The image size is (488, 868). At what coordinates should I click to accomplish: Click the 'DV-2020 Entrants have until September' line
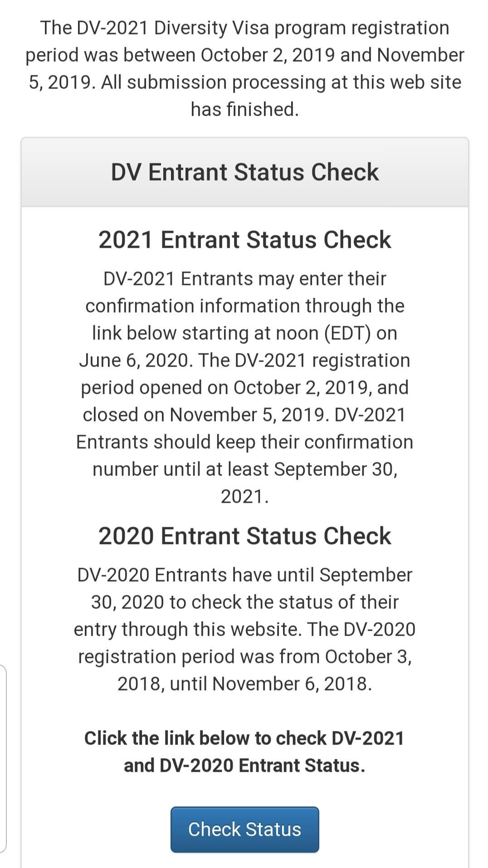[x=244, y=575]
